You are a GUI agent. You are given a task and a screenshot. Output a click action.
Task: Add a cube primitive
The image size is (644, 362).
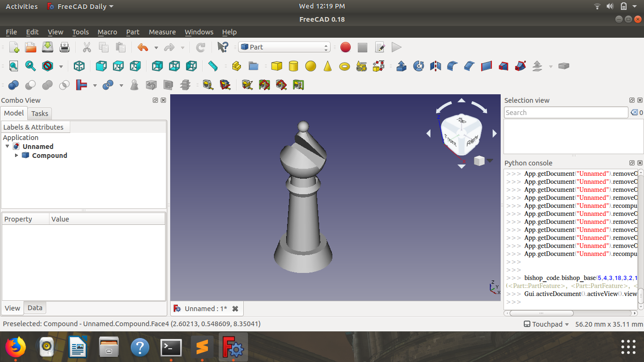[277, 66]
